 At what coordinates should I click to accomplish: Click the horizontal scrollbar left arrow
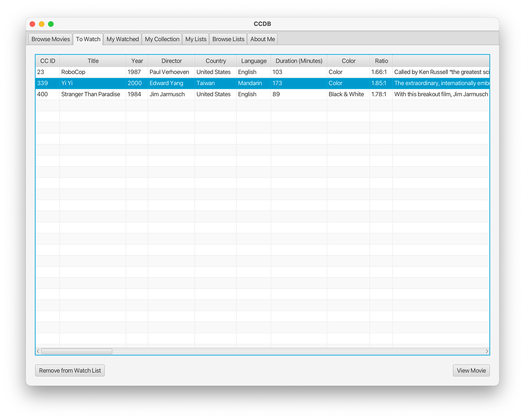pyautogui.click(x=38, y=351)
